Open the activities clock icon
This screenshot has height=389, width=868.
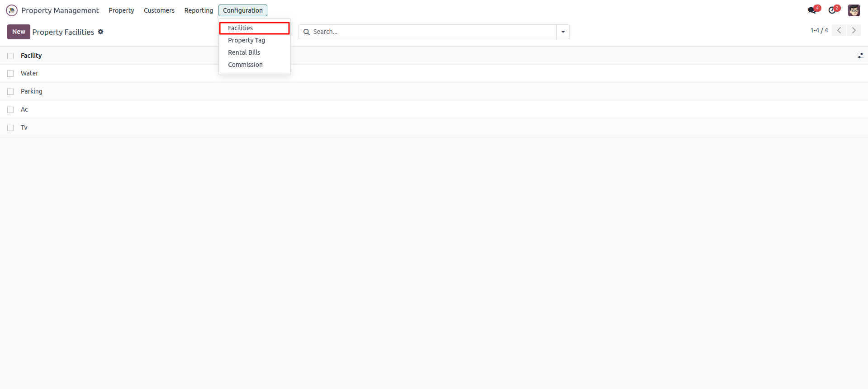832,10
